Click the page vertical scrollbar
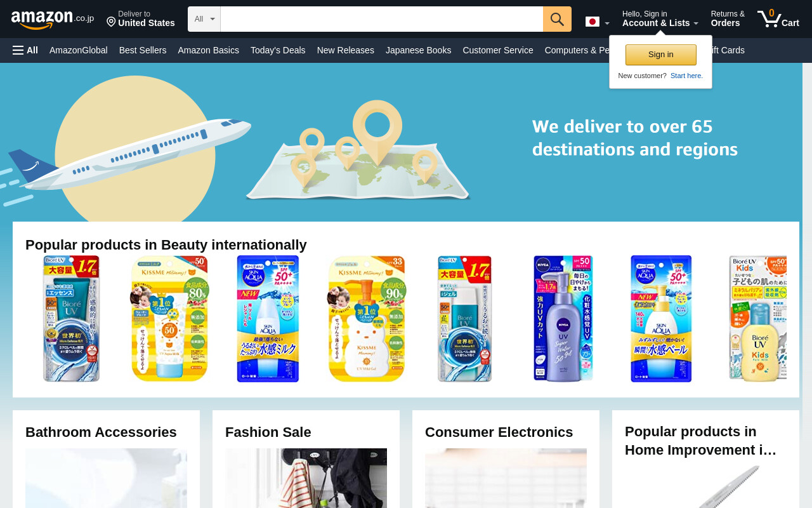Viewport: 812px width, 508px height. pos(807,286)
